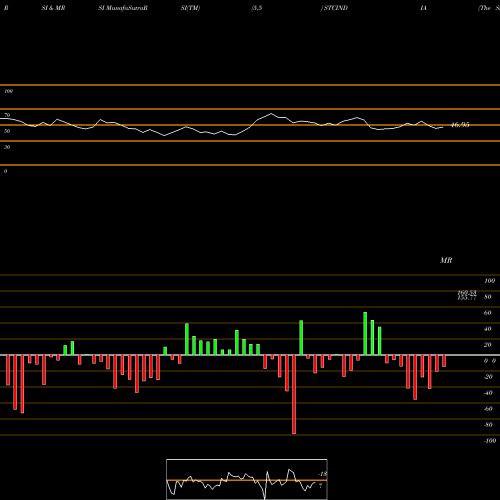
Task: Click the MR axis label -80
Action: point(488,425)
